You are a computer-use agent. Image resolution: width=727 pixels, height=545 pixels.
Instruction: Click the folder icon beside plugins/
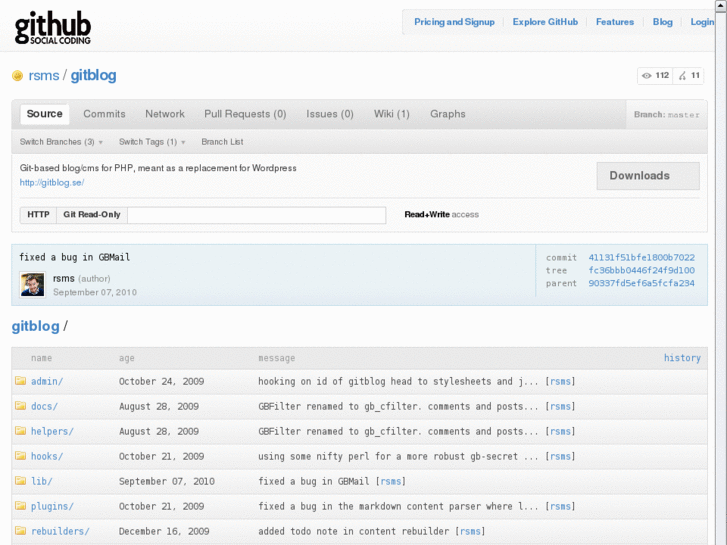pos(20,506)
